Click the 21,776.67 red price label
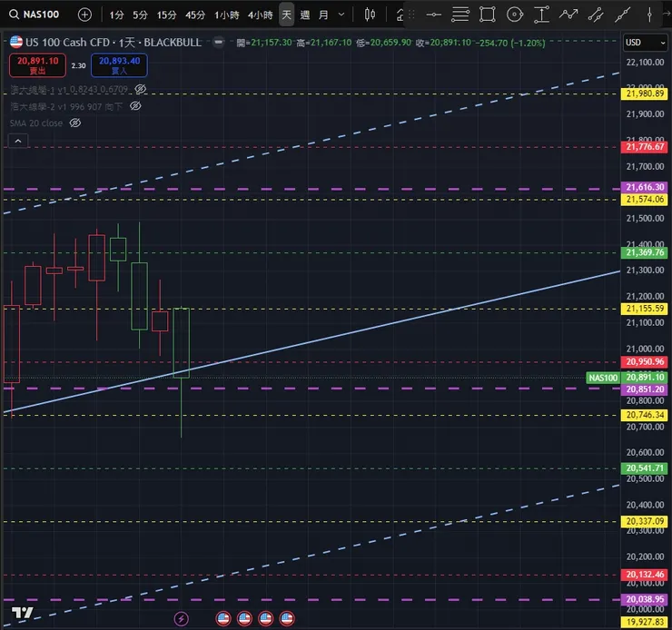The width and height of the screenshot is (672, 630). coord(645,147)
